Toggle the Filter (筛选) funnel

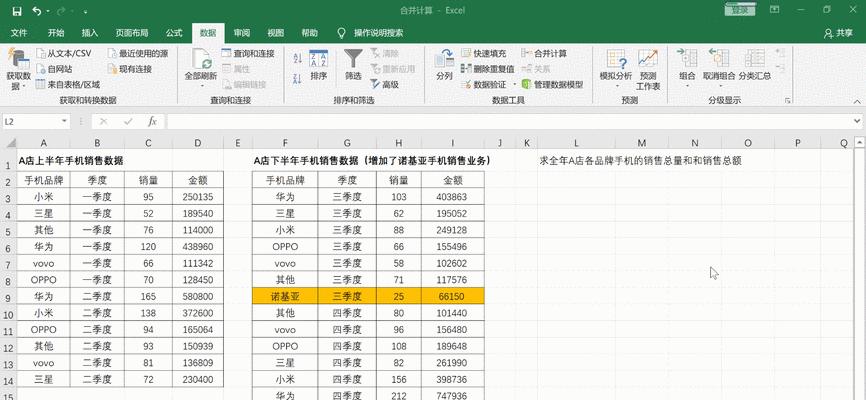click(x=353, y=65)
